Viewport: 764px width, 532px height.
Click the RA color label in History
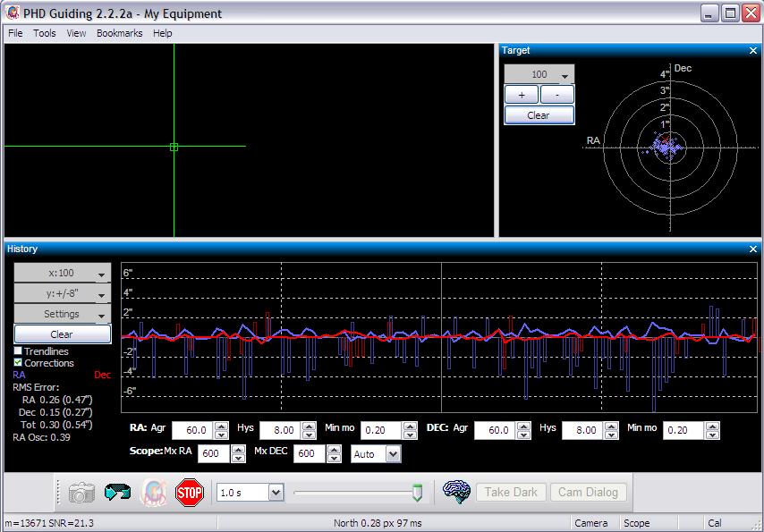coord(19,375)
